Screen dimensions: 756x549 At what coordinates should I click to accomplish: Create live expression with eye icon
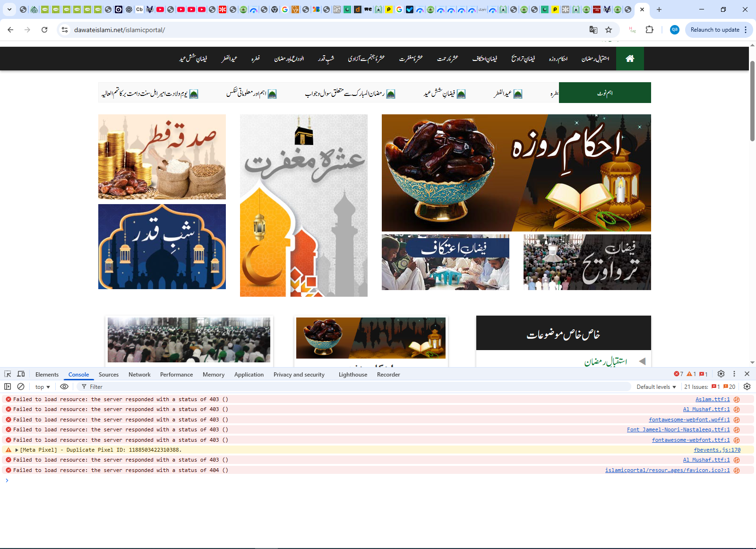coord(64,386)
